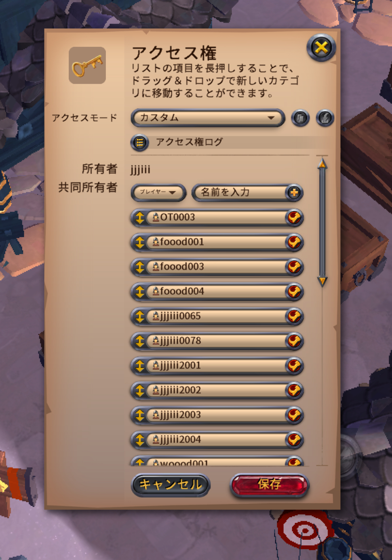
Task: Select the foood004 player entry
Action: (x=217, y=292)
